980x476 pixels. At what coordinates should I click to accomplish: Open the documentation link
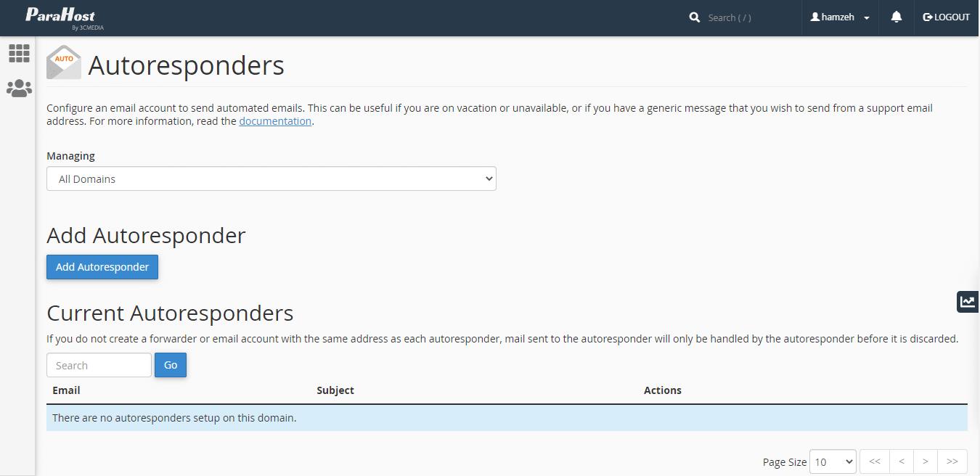tap(275, 121)
